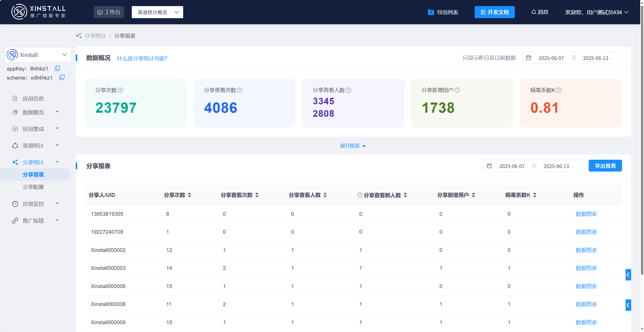Image resolution: width=644 pixels, height=332 pixels.
Task: Open the 病毒系数K help tooltip
Action: point(560,90)
